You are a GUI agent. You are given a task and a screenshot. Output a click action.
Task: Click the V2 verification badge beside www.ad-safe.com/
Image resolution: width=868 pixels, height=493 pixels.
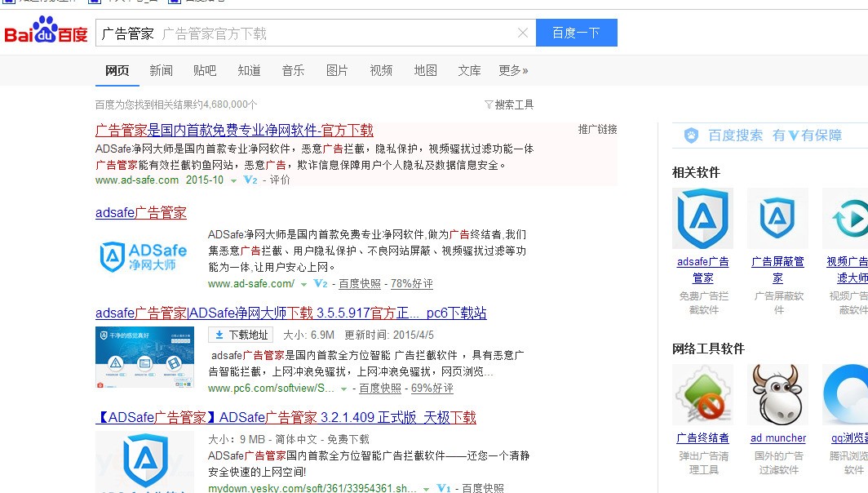click(321, 283)
